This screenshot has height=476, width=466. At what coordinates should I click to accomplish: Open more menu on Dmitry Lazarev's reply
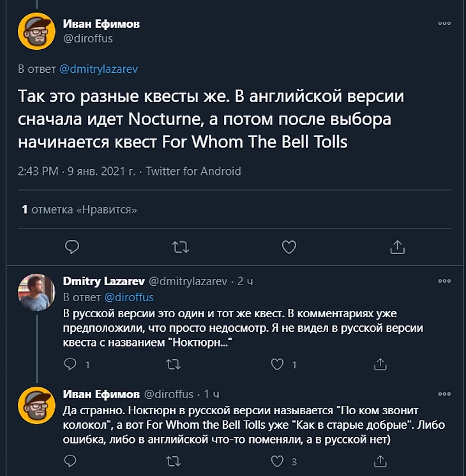pyautogui.click(x=444, y=281)
